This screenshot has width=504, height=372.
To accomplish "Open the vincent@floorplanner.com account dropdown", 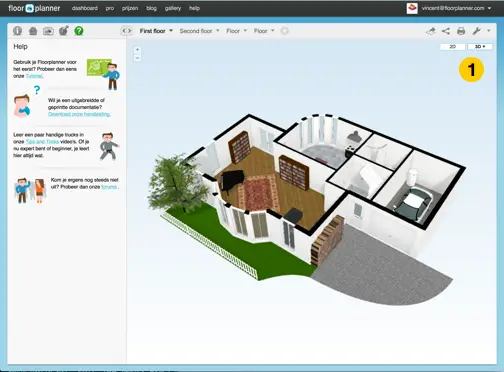I will coord(456,8).
